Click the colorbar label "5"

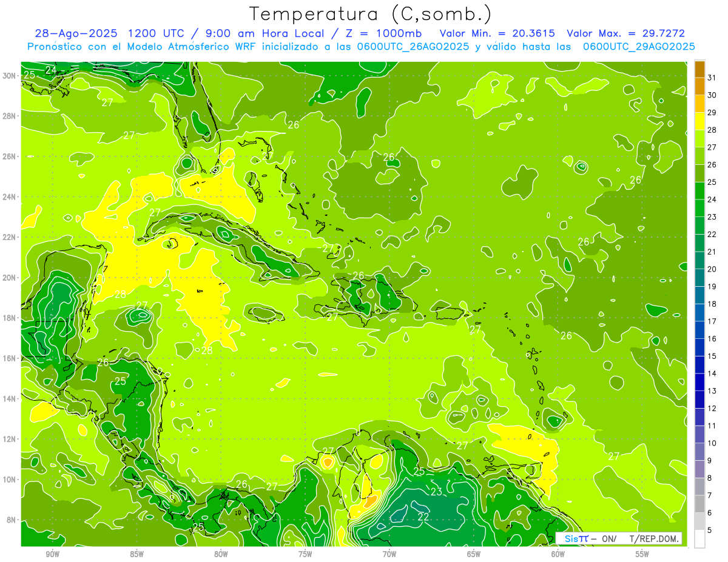pyautogui.click(x=710, y=530)
